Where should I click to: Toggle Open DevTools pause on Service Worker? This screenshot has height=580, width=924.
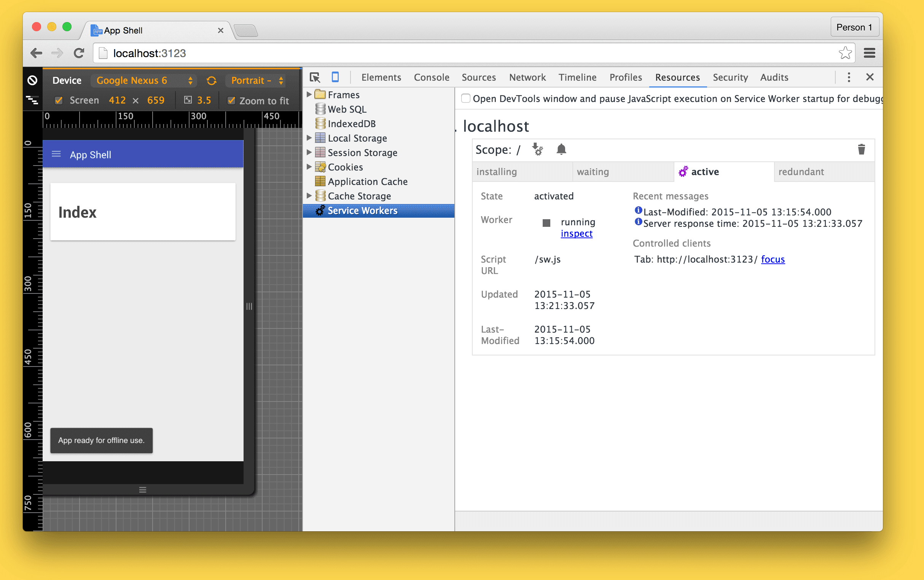465,98
